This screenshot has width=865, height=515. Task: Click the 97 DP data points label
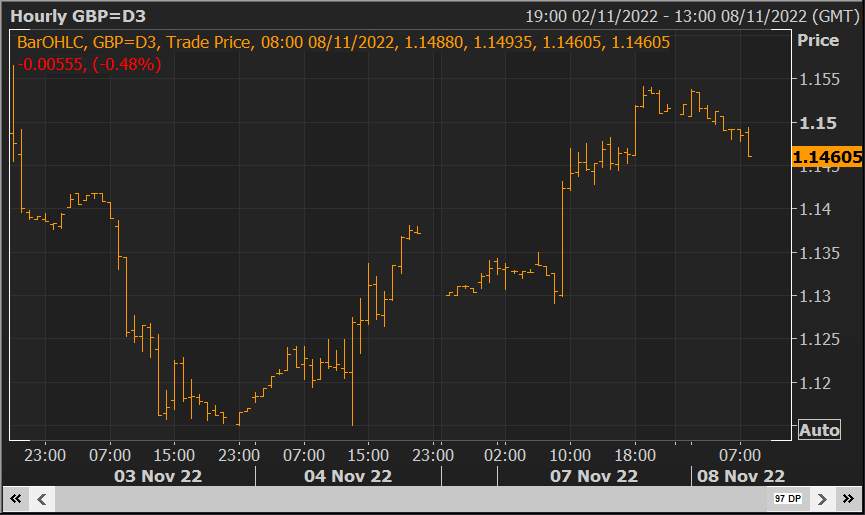coord(787,498)
